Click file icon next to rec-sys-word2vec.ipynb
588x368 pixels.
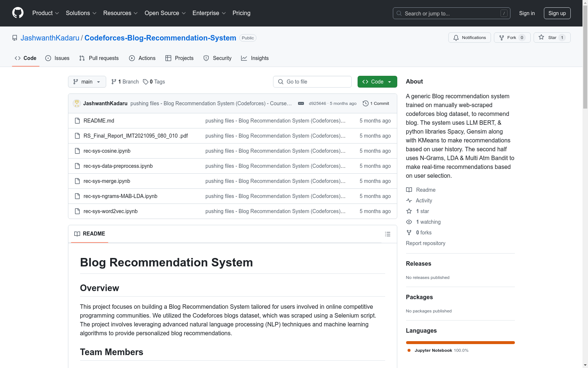point(77,211)
